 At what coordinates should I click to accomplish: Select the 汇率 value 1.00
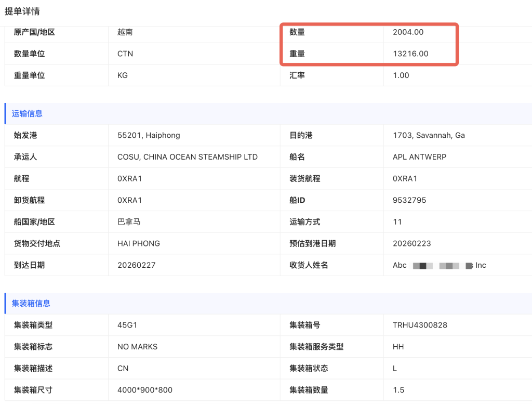pos(401,75)
